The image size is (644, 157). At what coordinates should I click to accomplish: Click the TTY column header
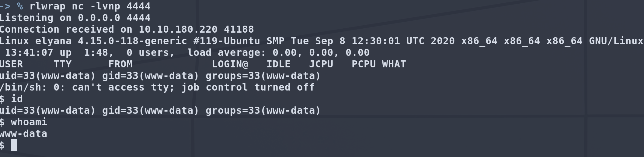tap(63, 64)
